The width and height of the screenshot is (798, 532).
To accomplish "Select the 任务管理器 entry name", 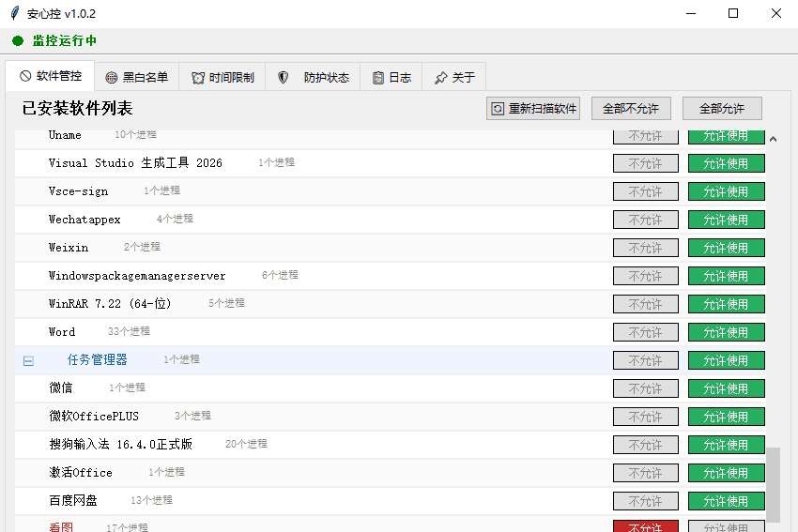I will pyautogui.click(x=98, y=359).
